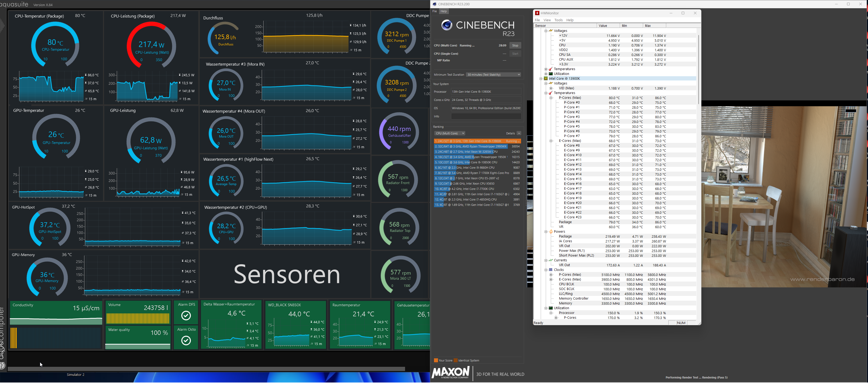868x383 pixels.
Task: Click the Max column header in HWMonitor
Action: click(x=655, y=25)
